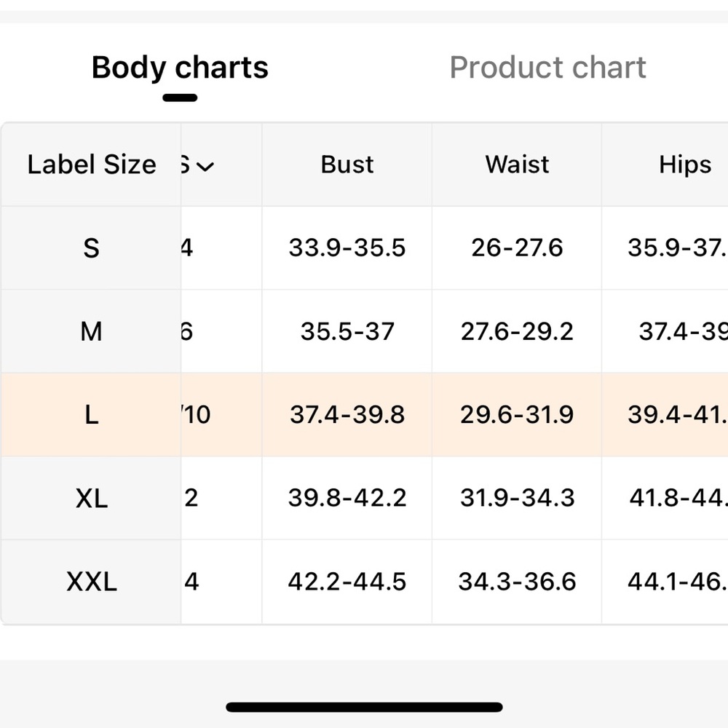Viewport: 728px width, 728px height.
Task: Click waist value 34.3-36.6 for XXL
Action: coord(517,581)
